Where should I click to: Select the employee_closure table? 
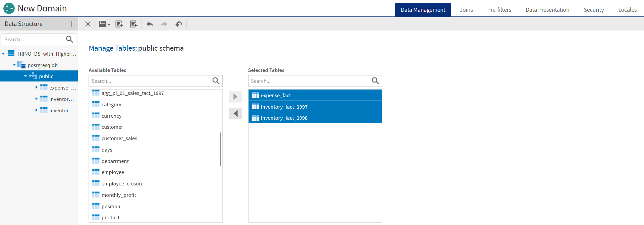(156, 183)
